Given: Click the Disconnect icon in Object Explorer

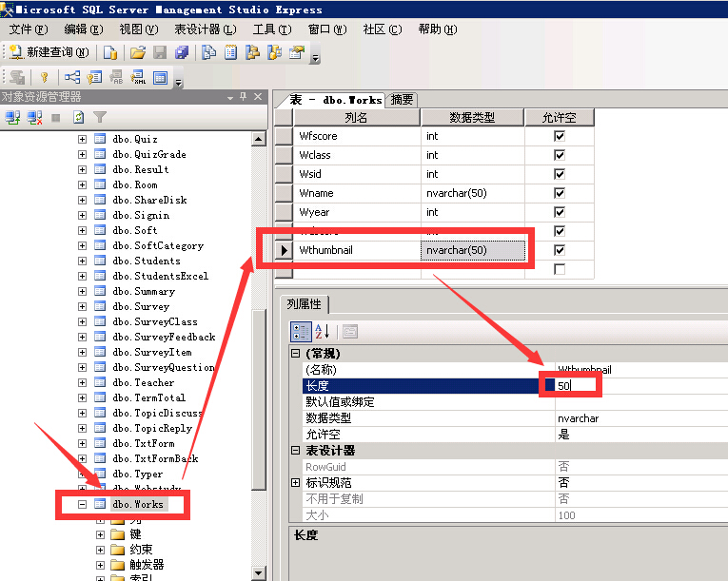Looking at the screenshot, I should pos(35,117).
